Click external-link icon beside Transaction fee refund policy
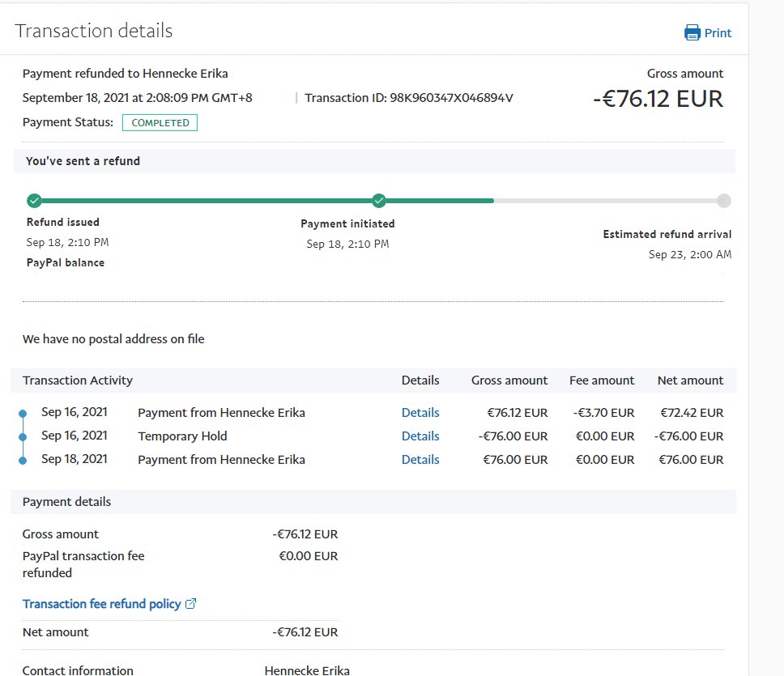The image size is (784, 676). 191,604
